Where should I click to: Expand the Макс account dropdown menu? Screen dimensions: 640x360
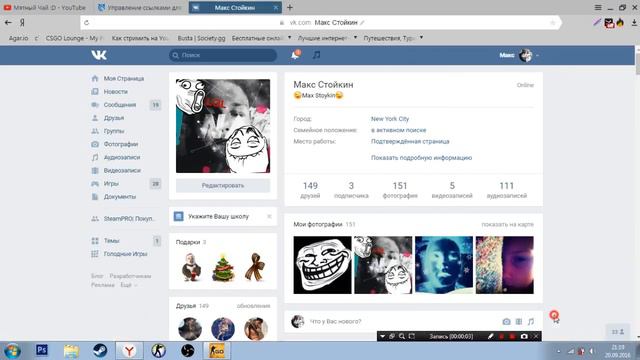point(519,55)
